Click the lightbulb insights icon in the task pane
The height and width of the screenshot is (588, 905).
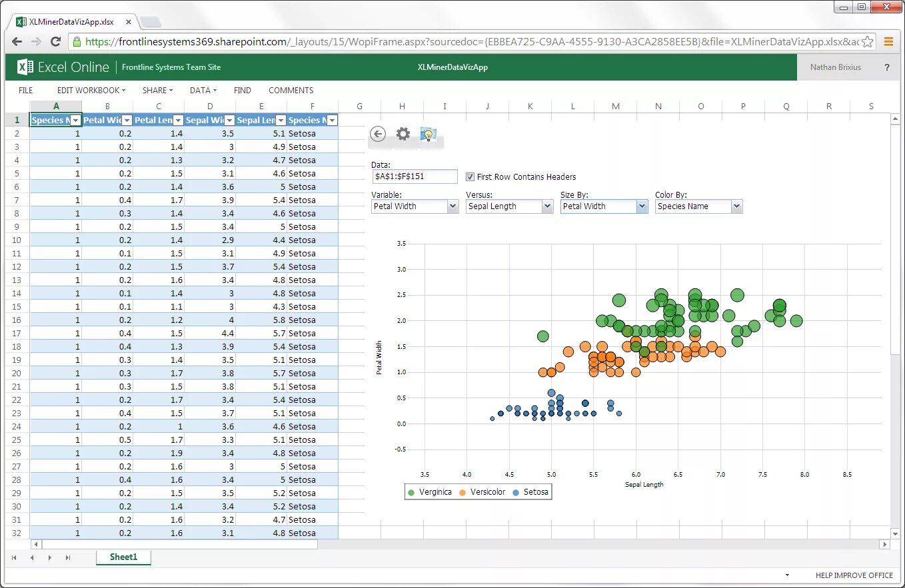(427, 134)
